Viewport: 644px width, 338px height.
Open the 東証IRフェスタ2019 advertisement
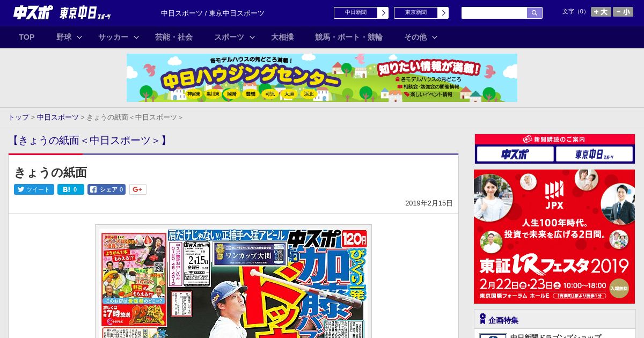click(x=554, y=237)
